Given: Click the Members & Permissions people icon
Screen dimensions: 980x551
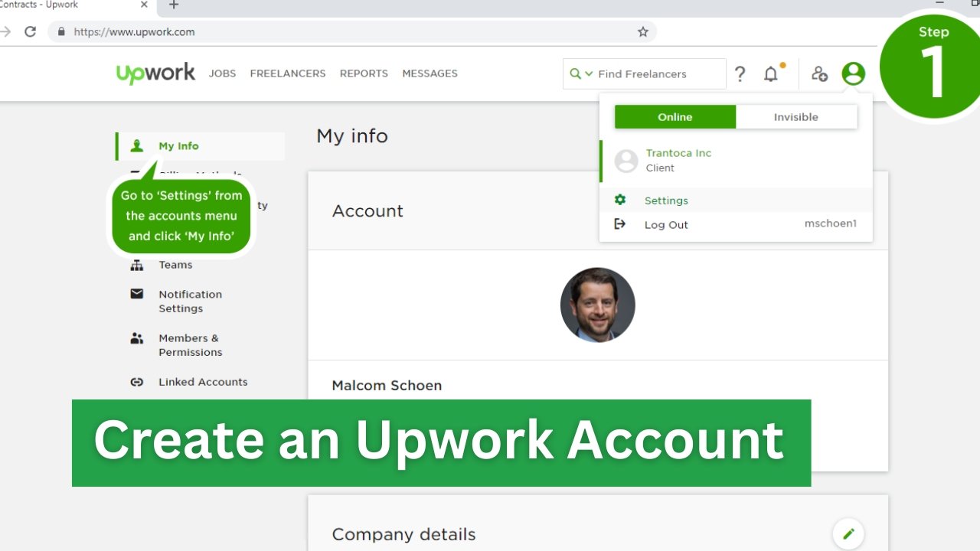Looking at the screenshot, I should click(137, 337).
